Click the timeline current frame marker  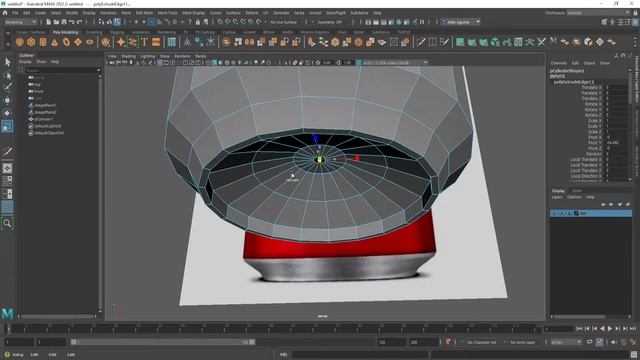pos(8,329)
